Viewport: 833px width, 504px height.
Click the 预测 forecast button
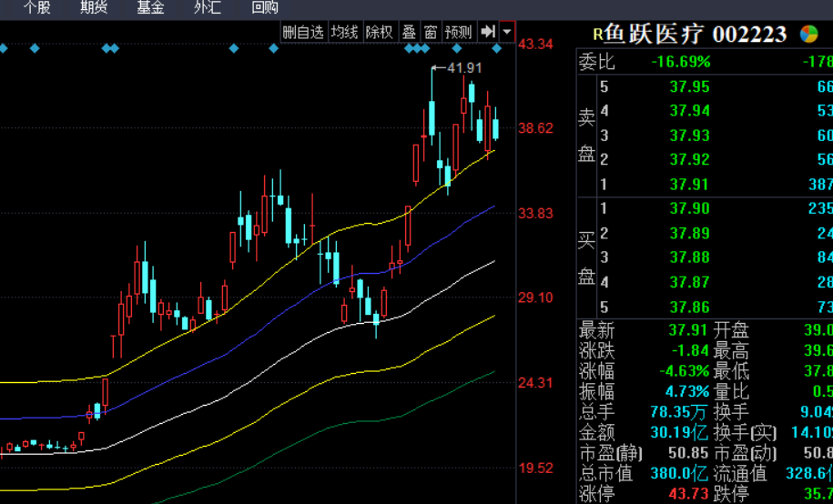tap(458, 32)
